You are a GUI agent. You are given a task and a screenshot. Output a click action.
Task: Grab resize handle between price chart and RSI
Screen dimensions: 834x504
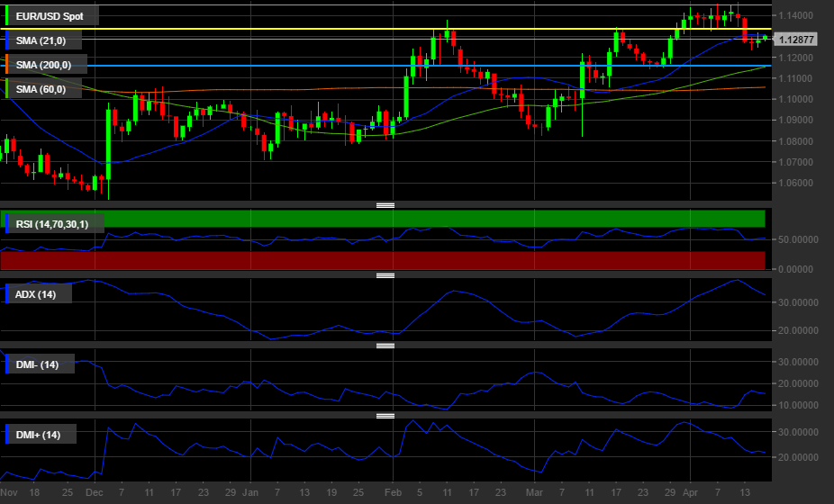point(385,205)
